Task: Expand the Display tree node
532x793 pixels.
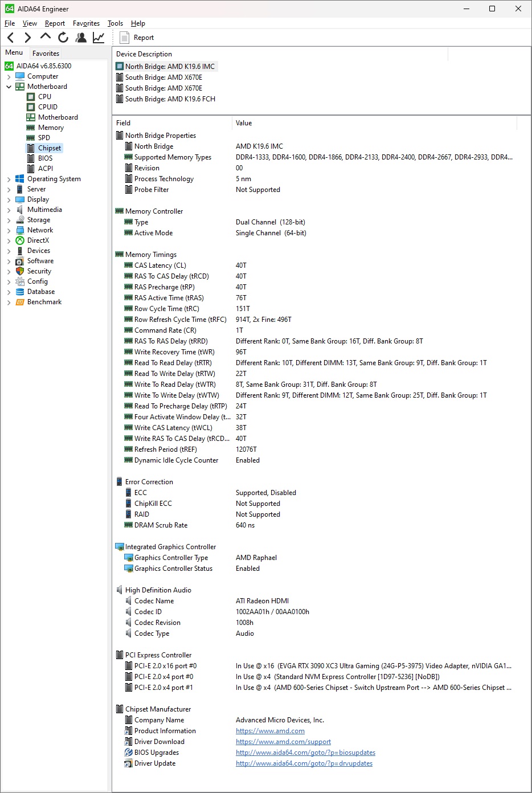Action: coord(9,199)
